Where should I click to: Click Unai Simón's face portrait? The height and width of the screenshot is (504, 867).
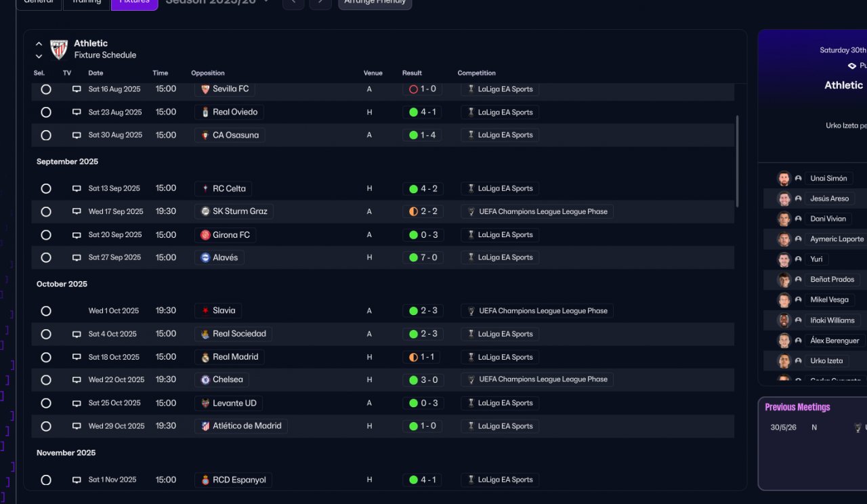tap(784, 179)
